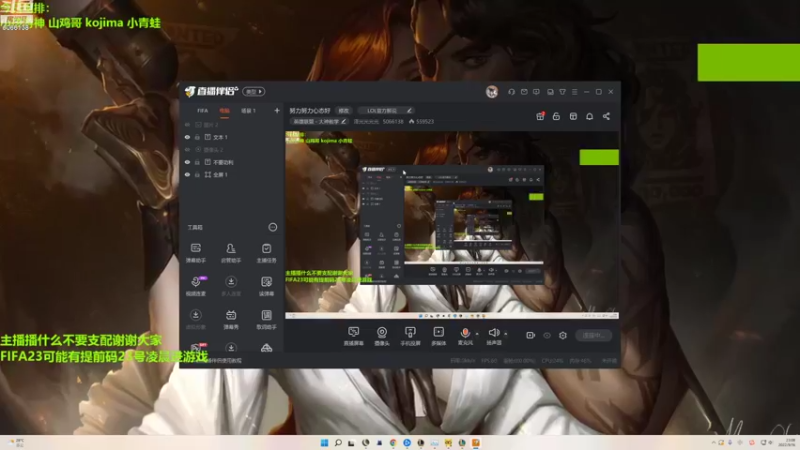
Task: Select the orange active scene tab
Action: [224, 111]
